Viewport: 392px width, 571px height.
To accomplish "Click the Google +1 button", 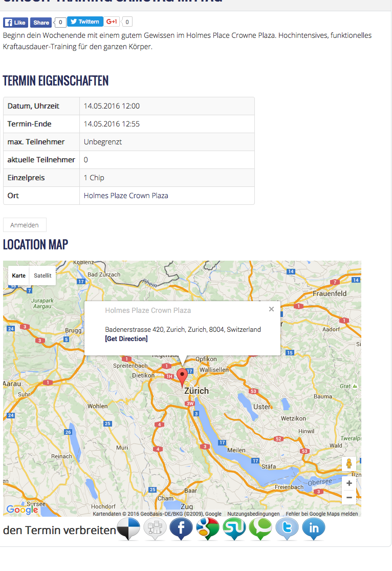I will click(x=113, y=22).
